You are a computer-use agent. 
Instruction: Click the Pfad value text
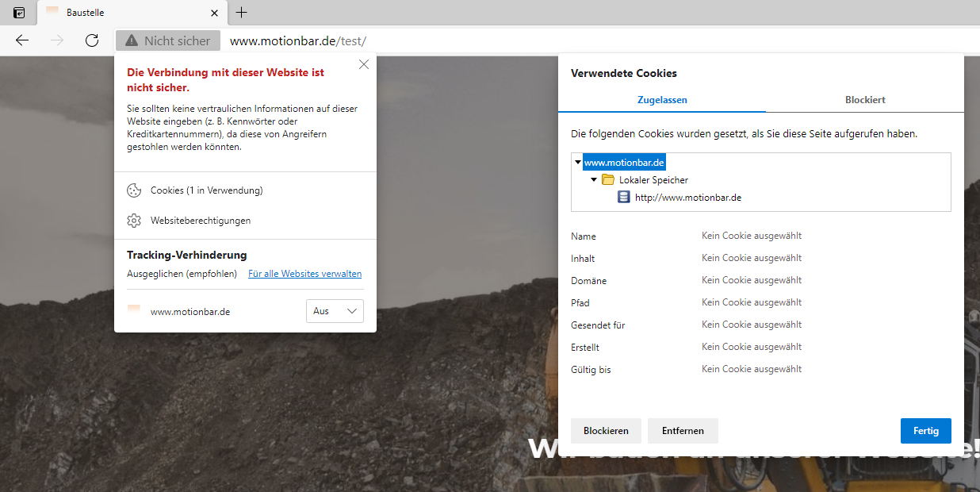point(752,302)
